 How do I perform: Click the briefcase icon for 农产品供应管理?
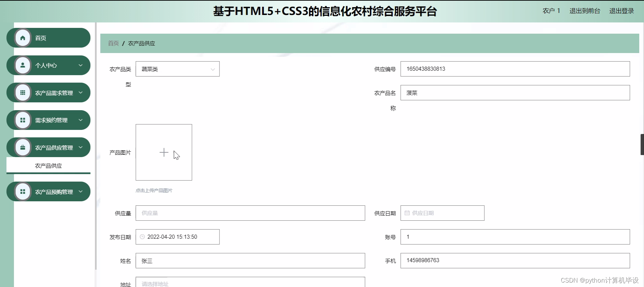[23, 147]
